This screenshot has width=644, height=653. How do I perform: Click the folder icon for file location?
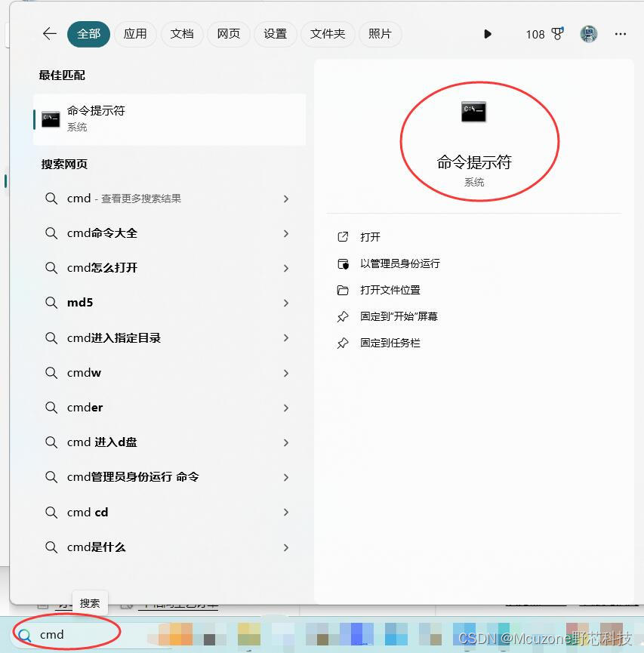pos(343,290)
